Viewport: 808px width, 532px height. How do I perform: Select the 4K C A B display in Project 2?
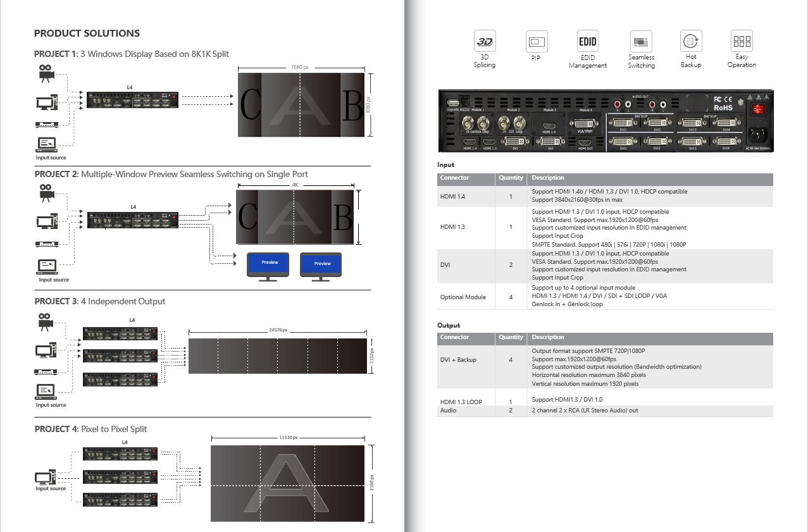coord(295,217)
